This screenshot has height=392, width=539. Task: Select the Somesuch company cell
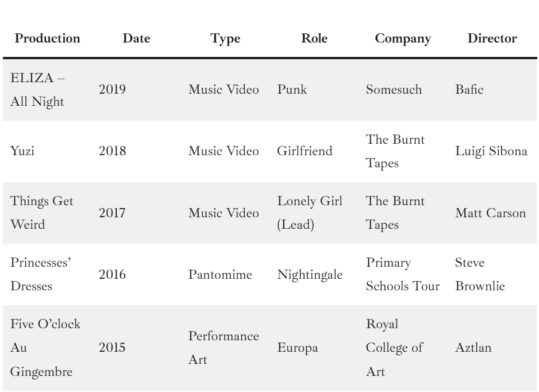click(396, 90)
